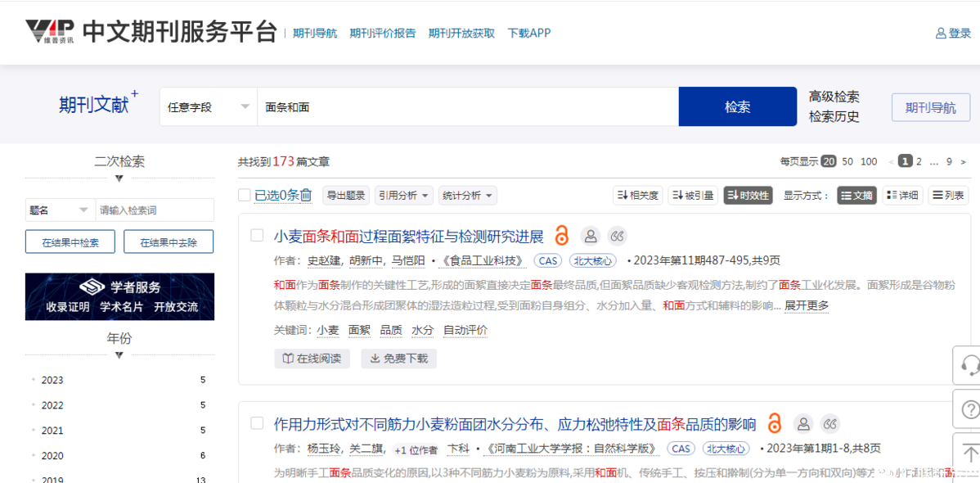Click the trash icon beside 已选0条
Viewport: 980px width, 483px height.
point(306,195)
